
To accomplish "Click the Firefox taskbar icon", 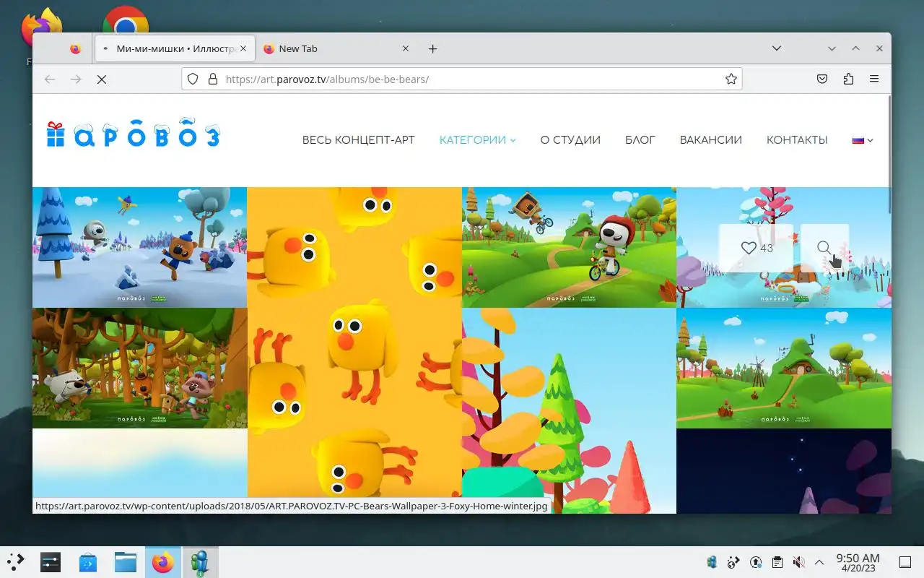I will click(x=163, y=561).
